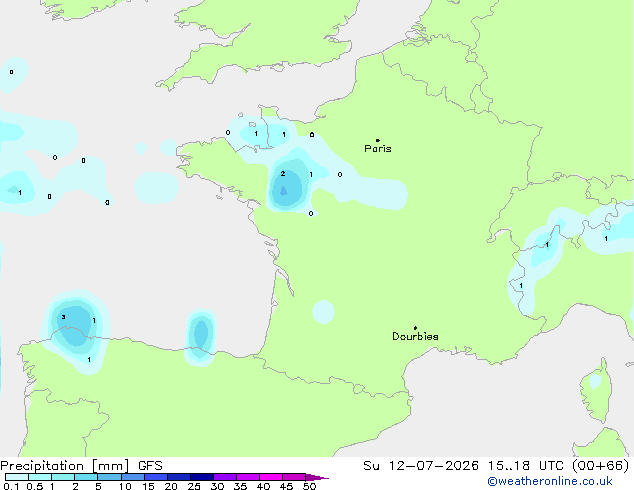Click the Dourbies city label

click(x=415, y=336)
